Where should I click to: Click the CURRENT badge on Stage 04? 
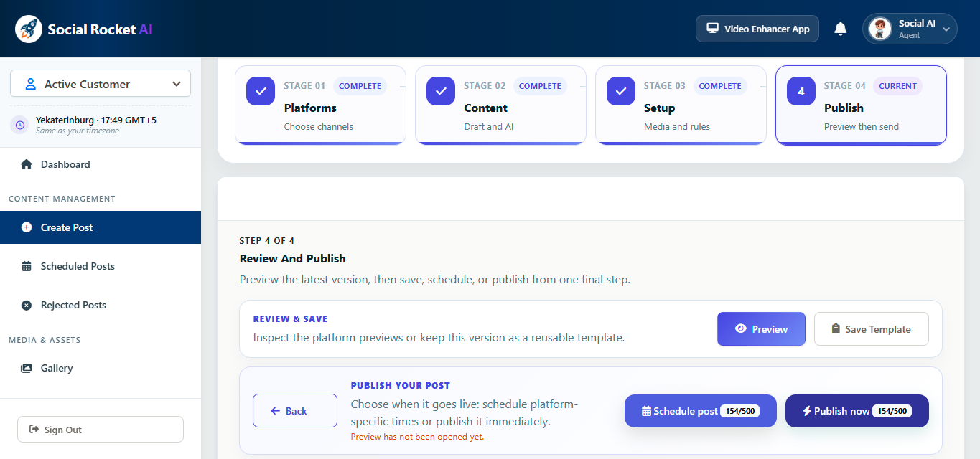pyautogui.click(x=897, y=86)
